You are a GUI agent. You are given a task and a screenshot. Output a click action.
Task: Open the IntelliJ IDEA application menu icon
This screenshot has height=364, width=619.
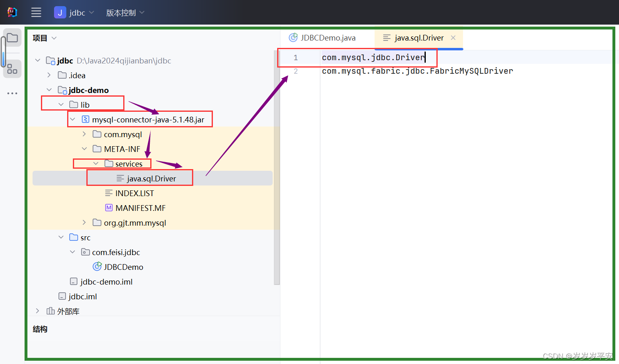12,12
